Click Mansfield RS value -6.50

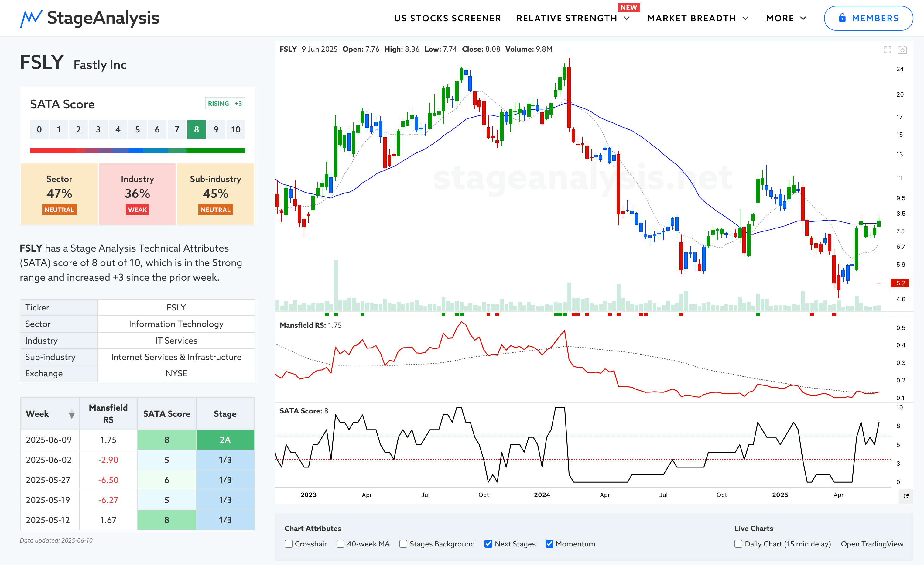(108, 480)
